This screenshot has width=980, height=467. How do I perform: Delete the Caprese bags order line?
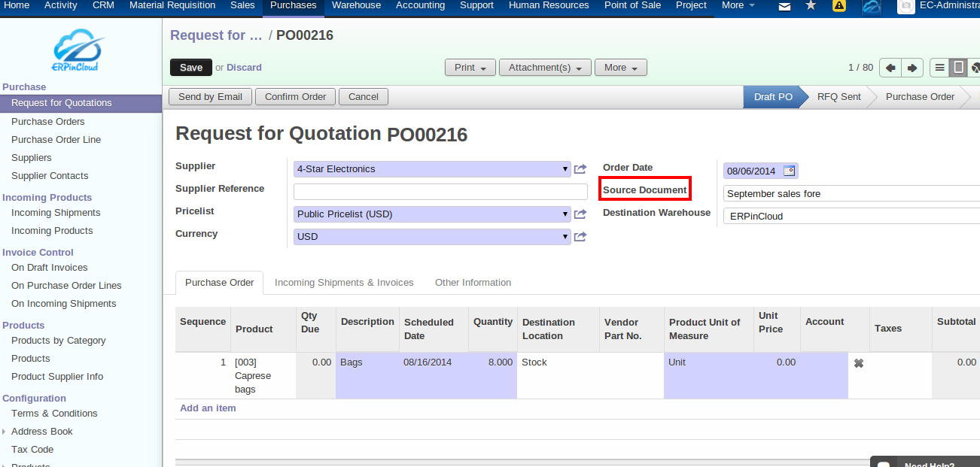coord(858,363)
